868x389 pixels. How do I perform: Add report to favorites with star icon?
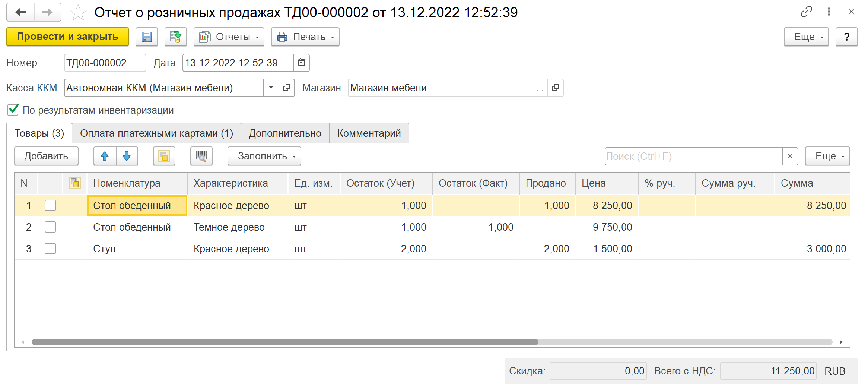(78, 13)
